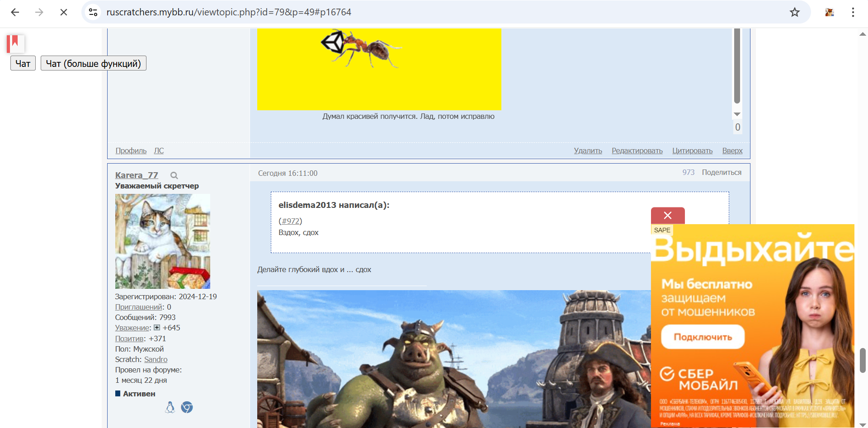Open the Профиль link
868x428 pixels.
click(x=131, y=151)
